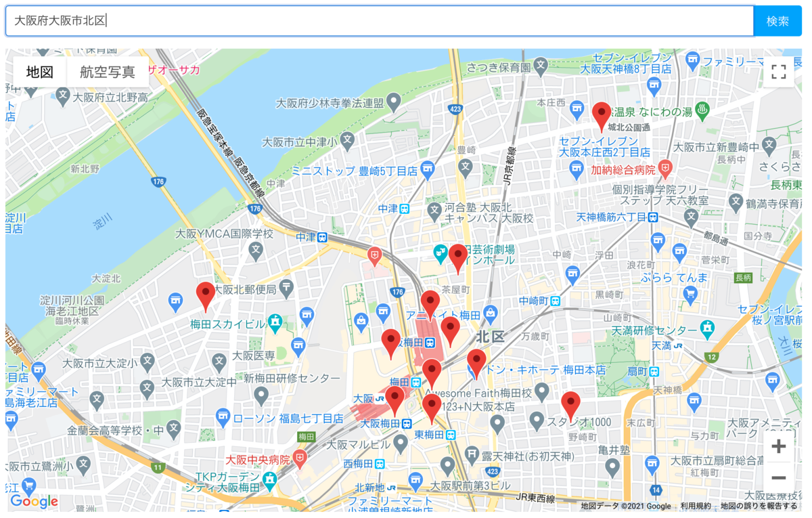
Task: Click the JR東西線 line label
Action: (536, 499)
